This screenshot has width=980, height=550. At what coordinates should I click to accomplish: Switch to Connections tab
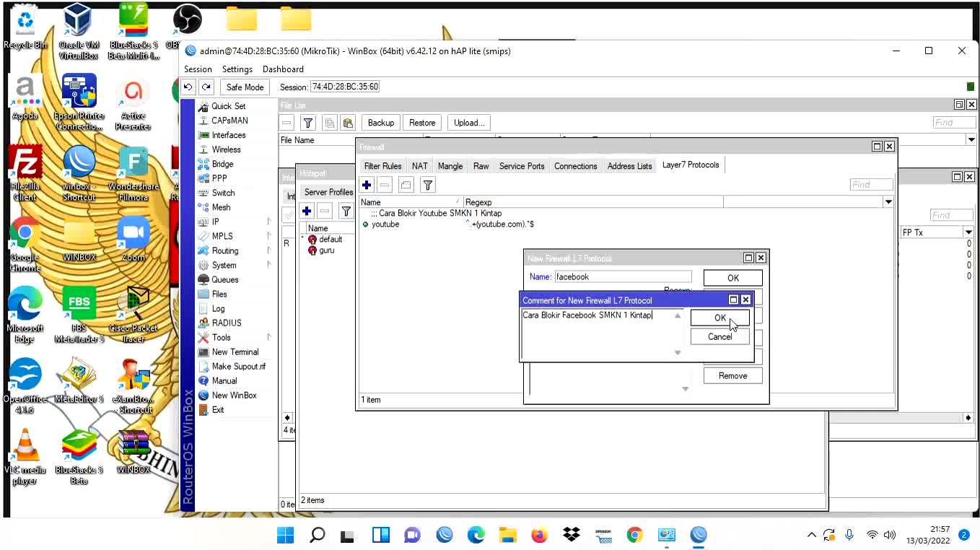tap(575, 166)
